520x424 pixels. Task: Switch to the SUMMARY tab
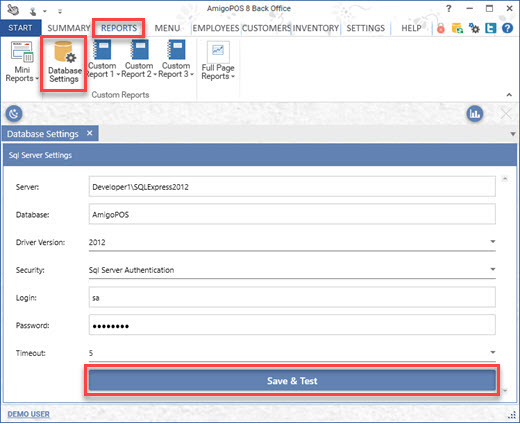69,28
